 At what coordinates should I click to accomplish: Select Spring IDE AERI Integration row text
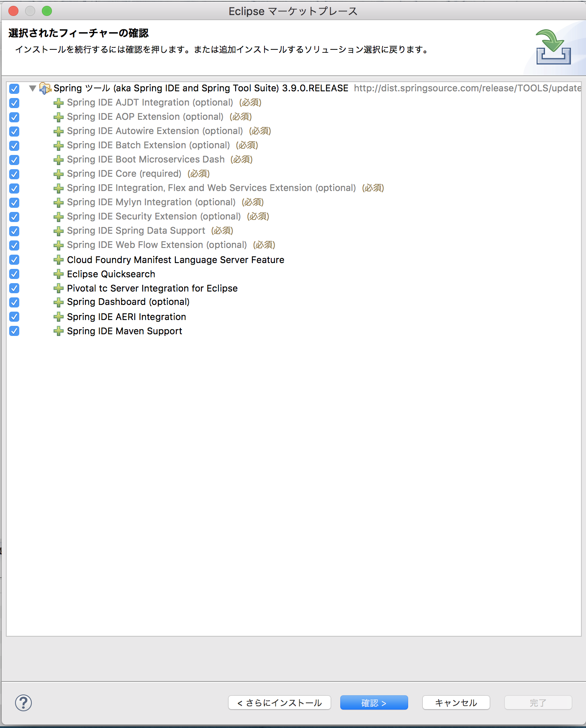click(126, 317)
